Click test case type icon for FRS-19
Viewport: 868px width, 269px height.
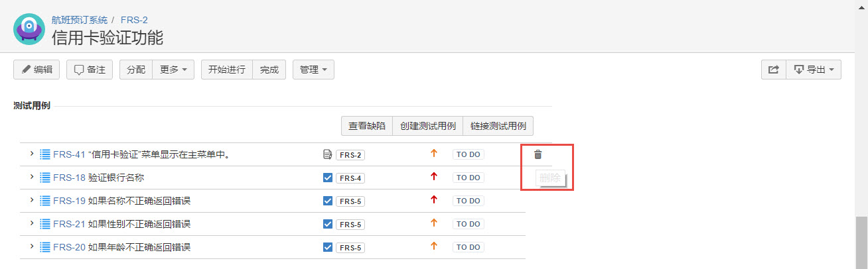[45, 201]
